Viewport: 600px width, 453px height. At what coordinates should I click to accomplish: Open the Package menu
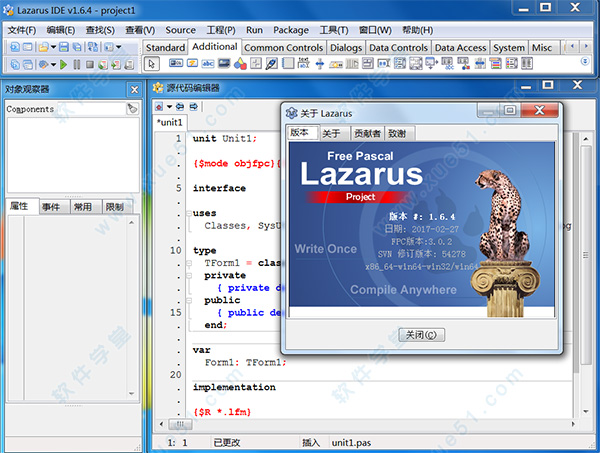click(x=291, y=30)
